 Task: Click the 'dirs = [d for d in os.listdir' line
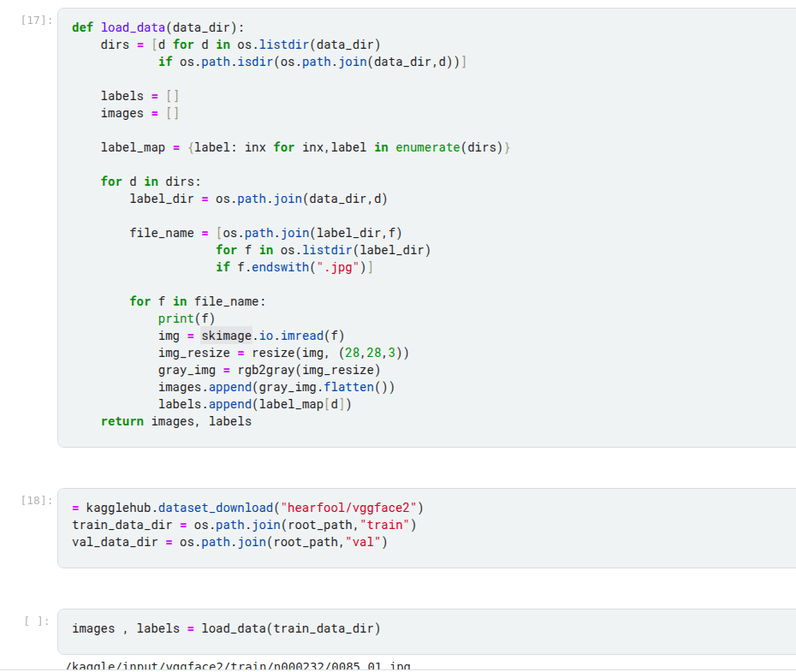[241, 45]
